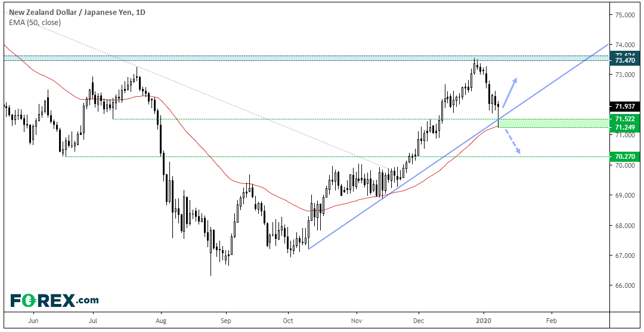Click the green support zone box near 71.249
This screenshot has width=644, height=332.
(x=553, y=123)
